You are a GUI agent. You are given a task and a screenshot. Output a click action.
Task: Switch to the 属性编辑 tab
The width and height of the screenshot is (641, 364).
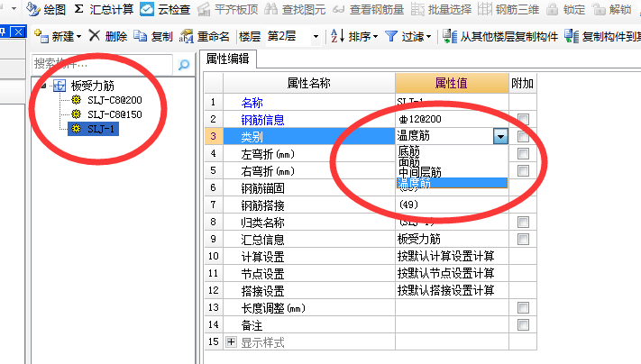[x=228, y=59]
